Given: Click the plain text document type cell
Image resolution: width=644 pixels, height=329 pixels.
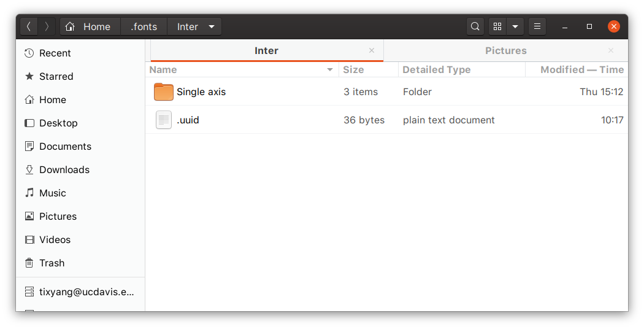Looking at the screenshot, I should [x=448, y=120].
